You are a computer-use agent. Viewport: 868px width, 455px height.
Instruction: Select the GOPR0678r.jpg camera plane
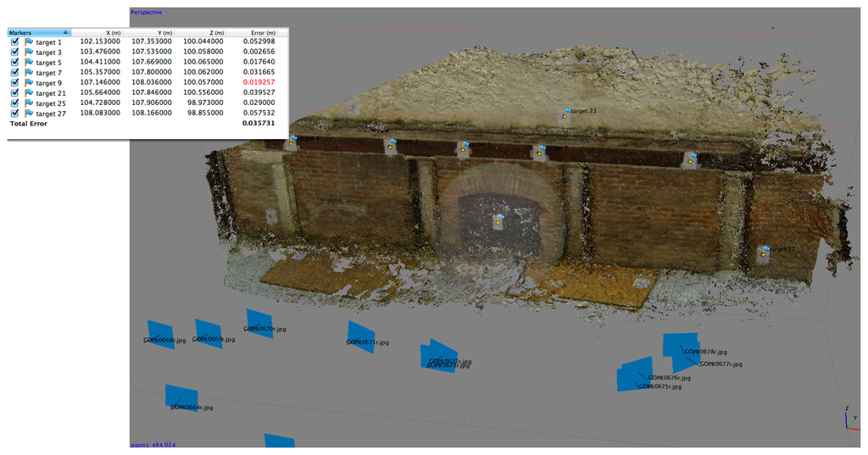pyautogui.click(x=681, y=344)
